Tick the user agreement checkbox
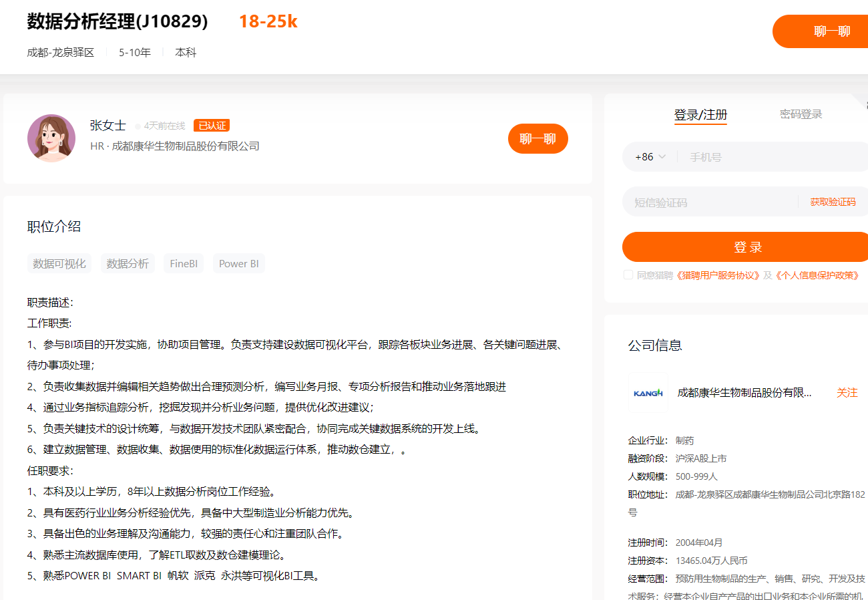 coord(628,275)
